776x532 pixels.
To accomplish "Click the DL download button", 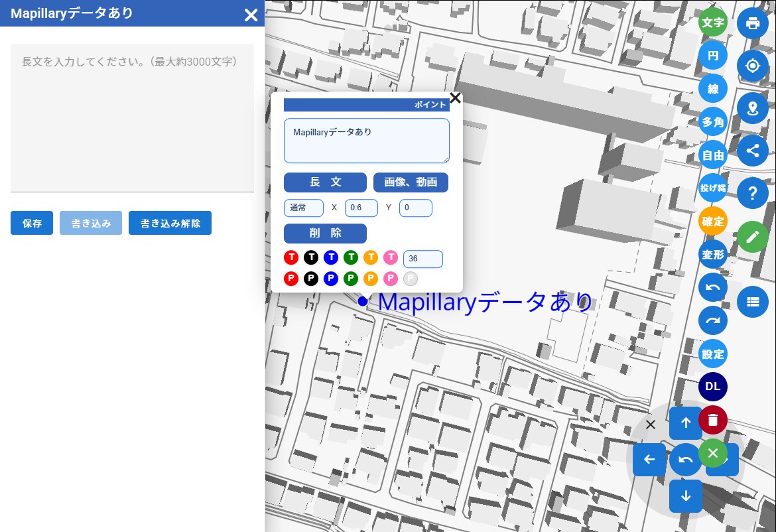I will 713,387.
